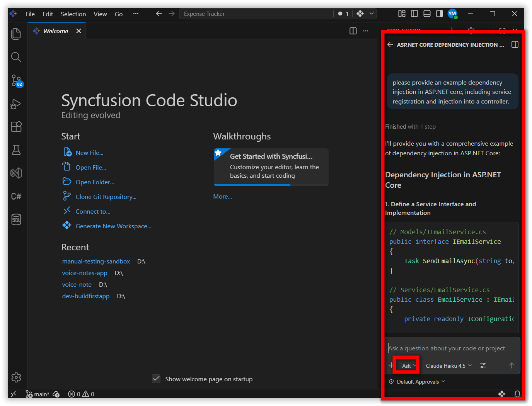The width and height of the screenshot is (532, 406).
Task: Click Clone Git Repository... link
Action: coord(106,197)
